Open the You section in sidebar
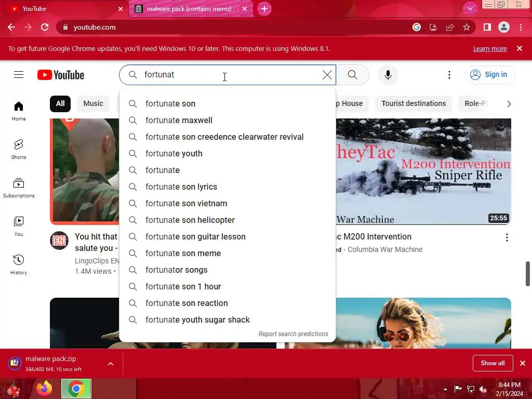532x399 pixels. [19, 227]
